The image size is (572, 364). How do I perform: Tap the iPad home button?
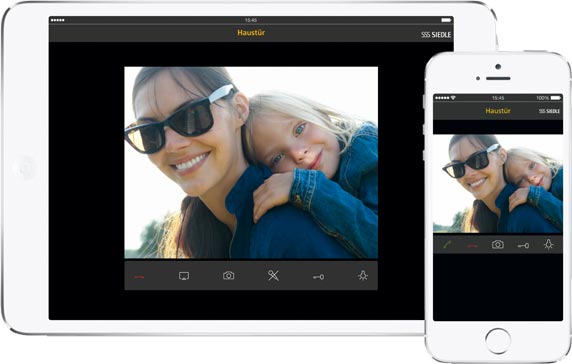(x=25, y=168)
